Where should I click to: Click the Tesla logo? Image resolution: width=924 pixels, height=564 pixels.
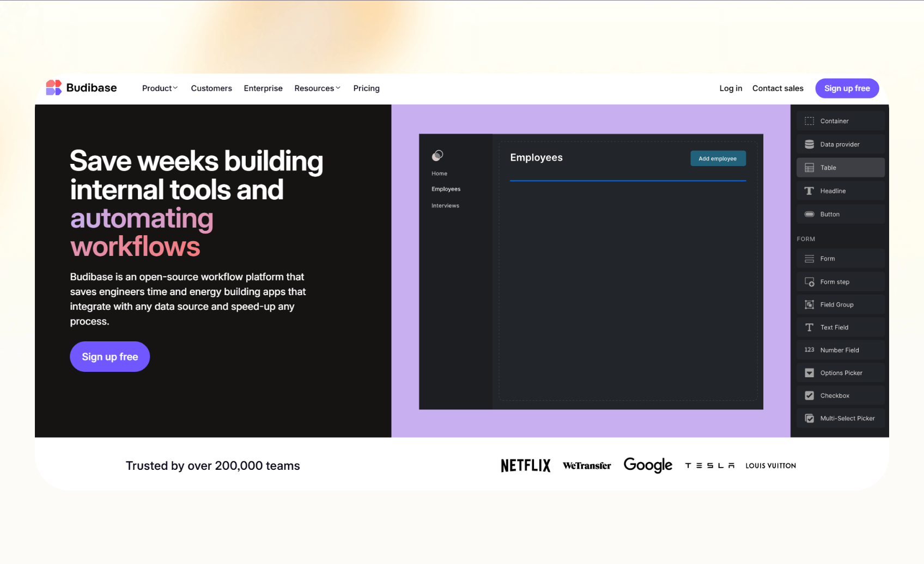(x=710, y=465)
